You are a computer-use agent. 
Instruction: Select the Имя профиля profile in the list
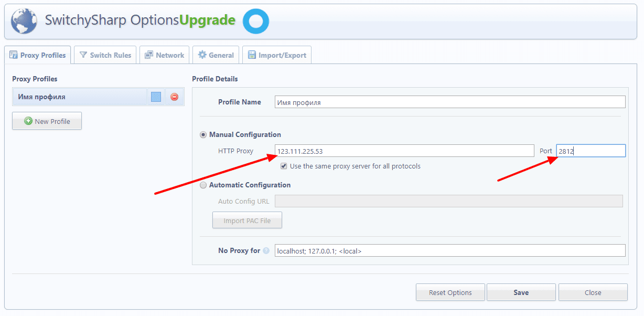(x=80, y=97)
